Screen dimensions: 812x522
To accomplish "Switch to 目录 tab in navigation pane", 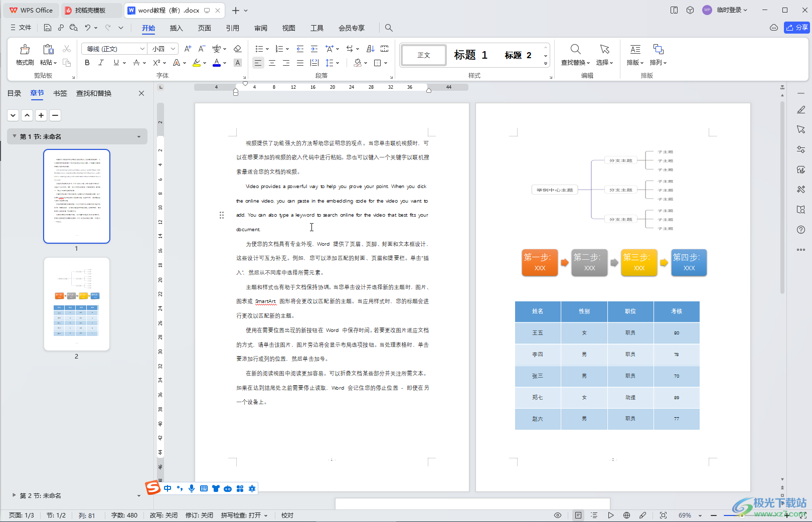I will [x=14, y=93].
